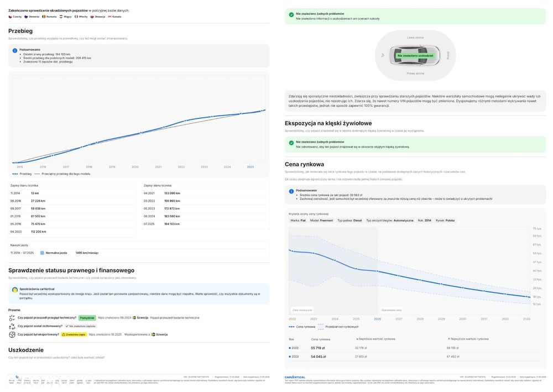
Task: Click the technical inspection checklist icon
Action: pos(12,318)
